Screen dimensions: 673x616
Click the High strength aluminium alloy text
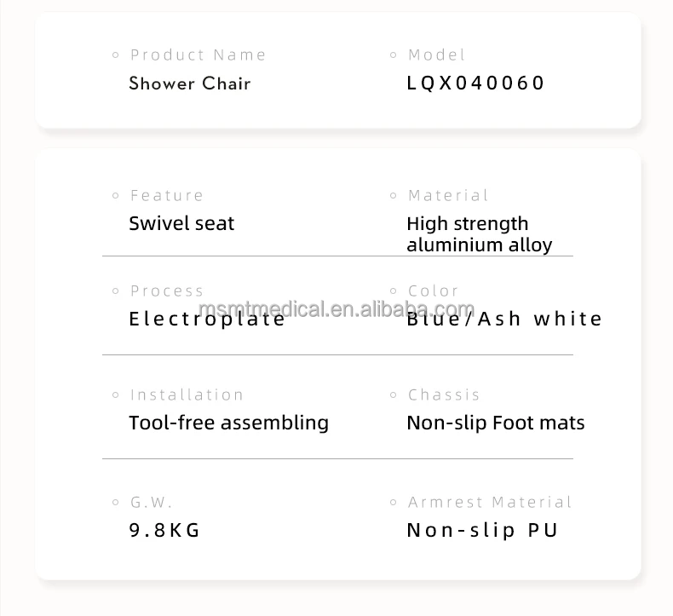(x=479, y=234)
